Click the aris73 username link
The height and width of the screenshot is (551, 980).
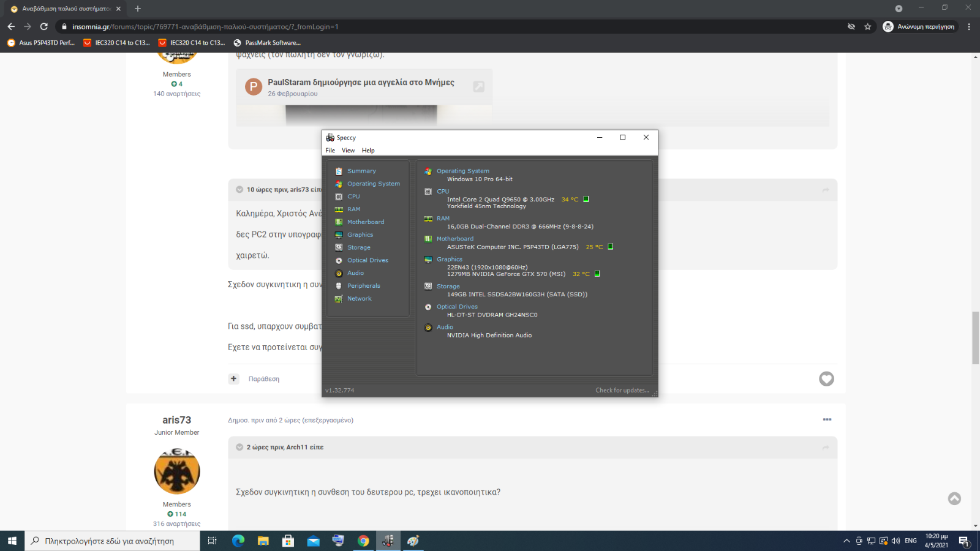[x=176, y=420]
